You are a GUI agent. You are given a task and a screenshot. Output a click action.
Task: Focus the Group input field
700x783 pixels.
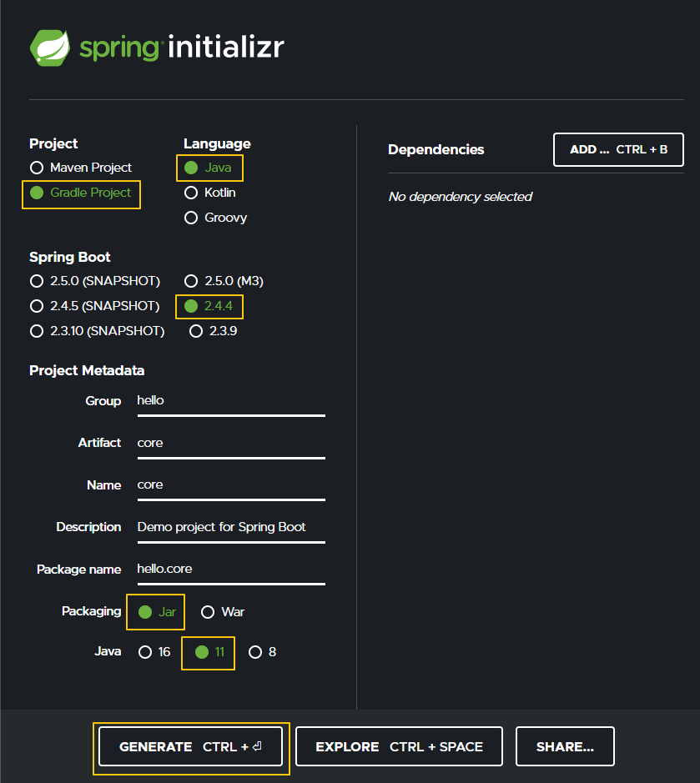coord(231,403)
